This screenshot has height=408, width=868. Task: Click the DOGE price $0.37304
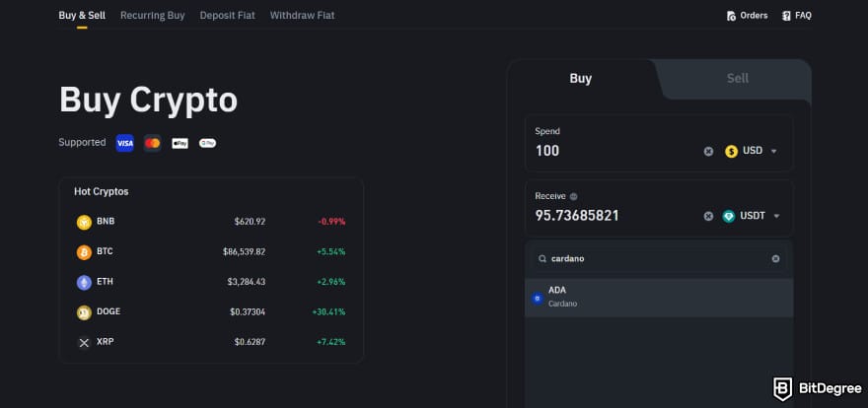(248, 312)
